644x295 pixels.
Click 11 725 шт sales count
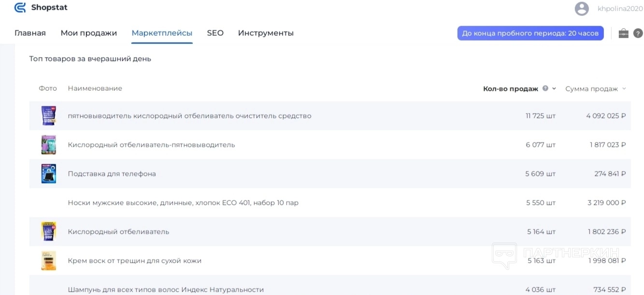click(541, 116)
